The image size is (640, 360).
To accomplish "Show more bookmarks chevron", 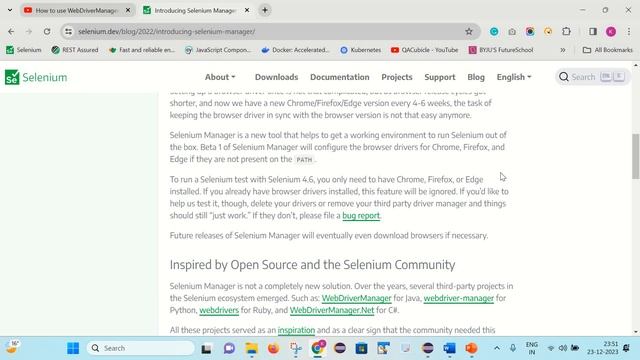I will pyautogui.click(x=563, y=50).
